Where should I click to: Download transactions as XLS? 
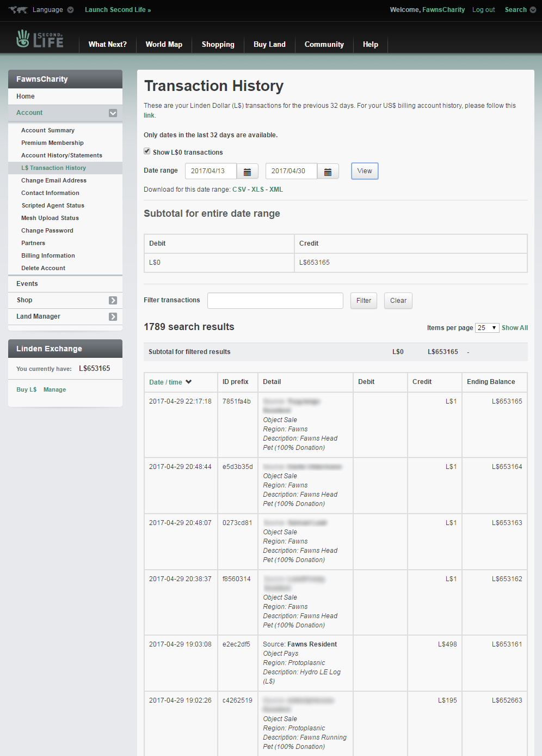click(x=257, y=190)
